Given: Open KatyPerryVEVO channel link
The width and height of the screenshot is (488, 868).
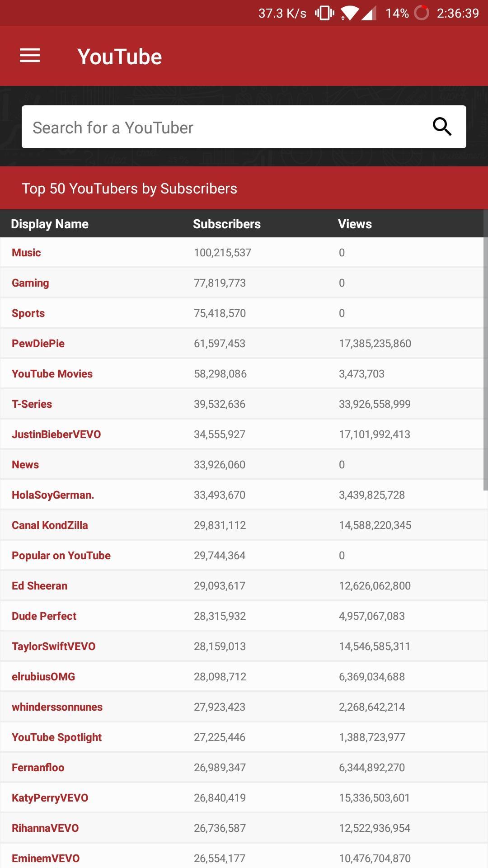Looking at the screenshot, I should click(50, 798).
